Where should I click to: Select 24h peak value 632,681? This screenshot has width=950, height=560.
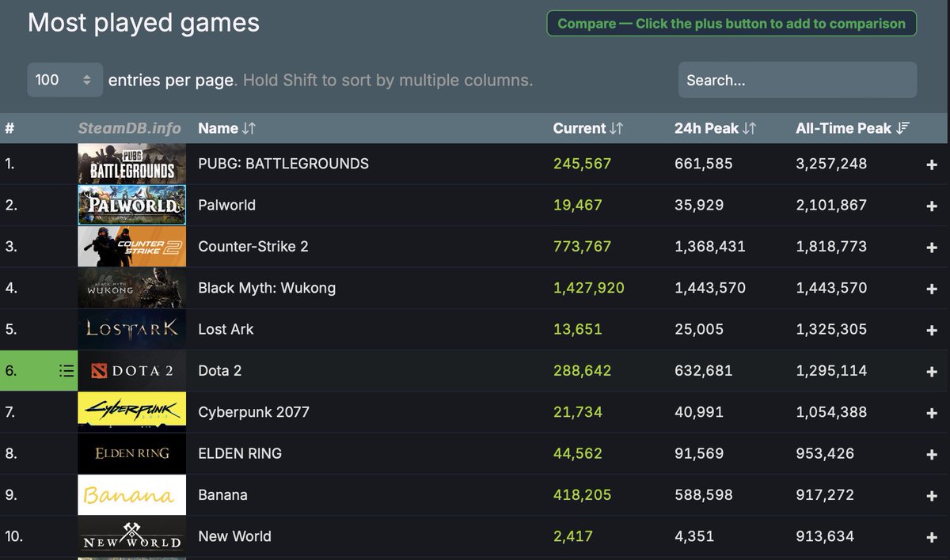coord(704,370)
